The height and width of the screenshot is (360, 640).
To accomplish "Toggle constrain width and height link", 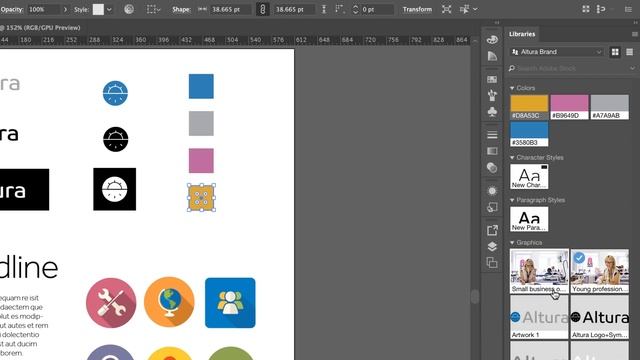I will coord(262,9).
